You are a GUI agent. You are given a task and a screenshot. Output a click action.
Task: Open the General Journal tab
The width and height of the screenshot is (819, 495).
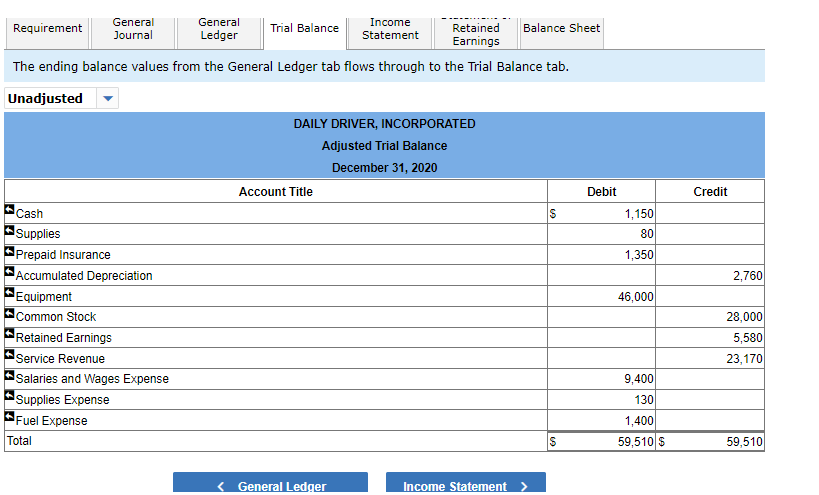tap(133, 33)
